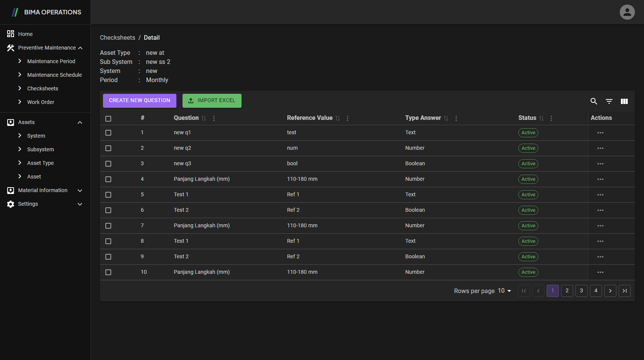Open the table search icon
Screen dimensions: 644x360
[x=594, y=101]
